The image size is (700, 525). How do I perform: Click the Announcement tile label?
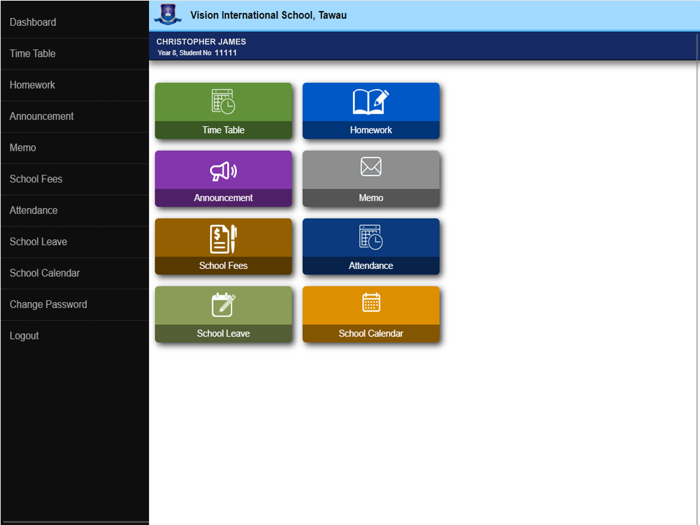(223, 198)
